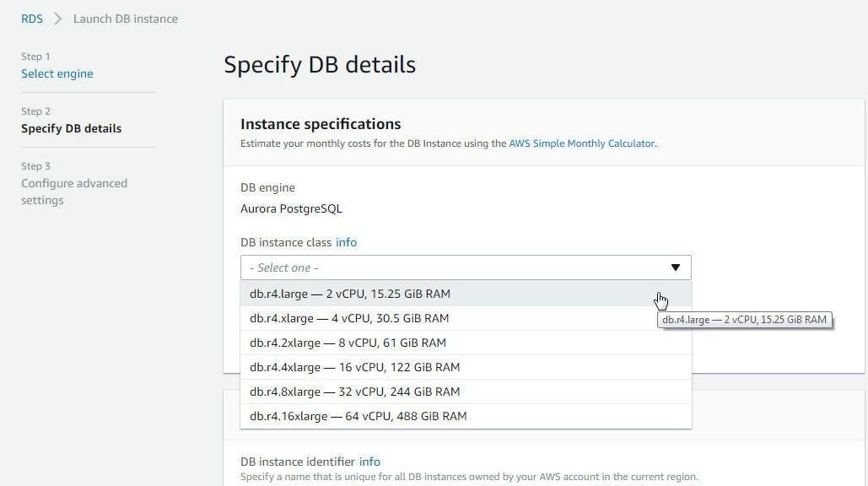Screen dimensions: 868x486
Task: Click the db.r4.large tooltip popup
Action: click(744, 320)
